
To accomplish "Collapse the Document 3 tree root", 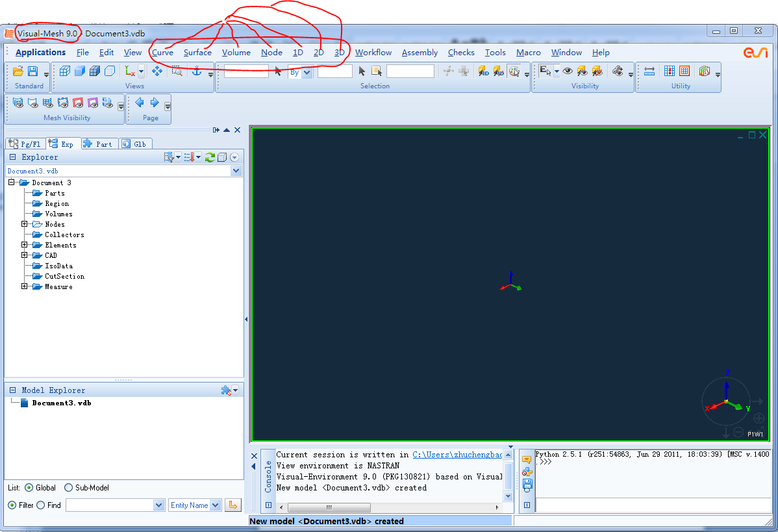I will point(11,183).
